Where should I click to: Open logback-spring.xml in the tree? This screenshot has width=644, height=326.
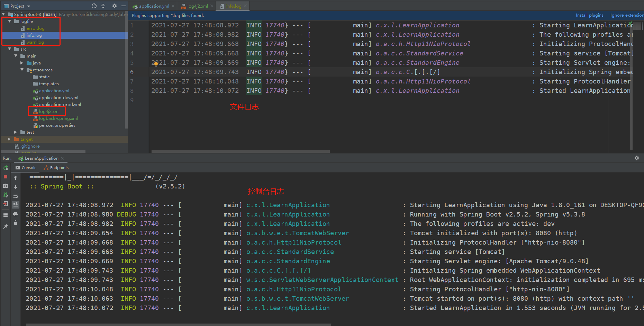coord(58,118)
